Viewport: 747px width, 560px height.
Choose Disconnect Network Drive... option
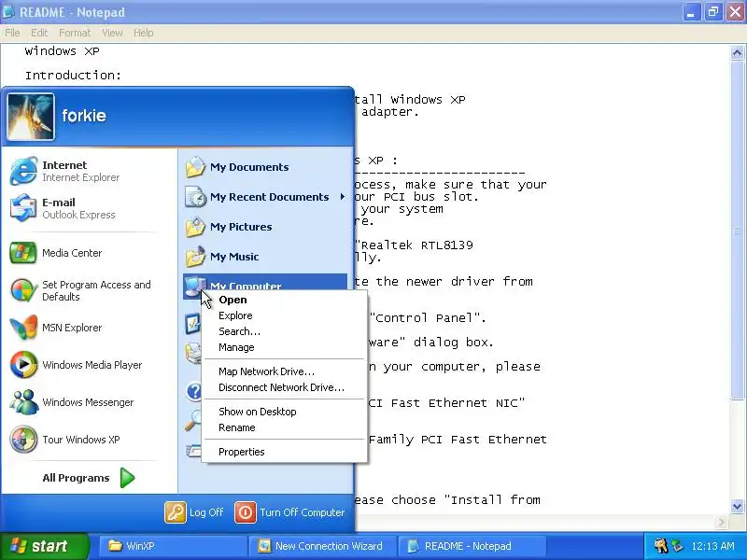point(284,387)
